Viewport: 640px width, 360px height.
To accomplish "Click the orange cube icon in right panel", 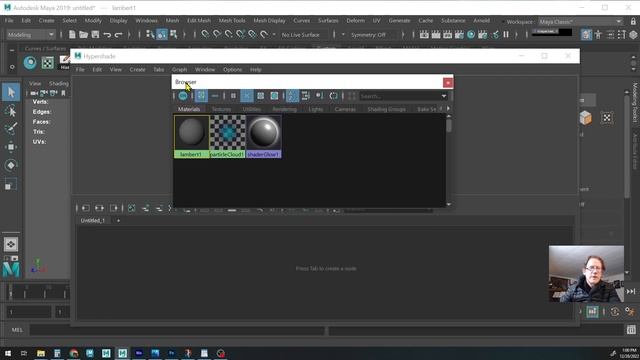I will [586, 118].
